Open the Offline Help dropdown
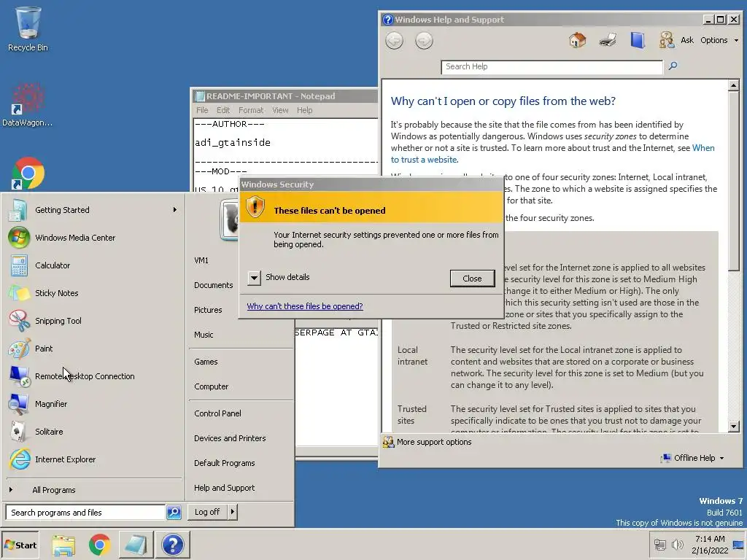 point(692,458)
